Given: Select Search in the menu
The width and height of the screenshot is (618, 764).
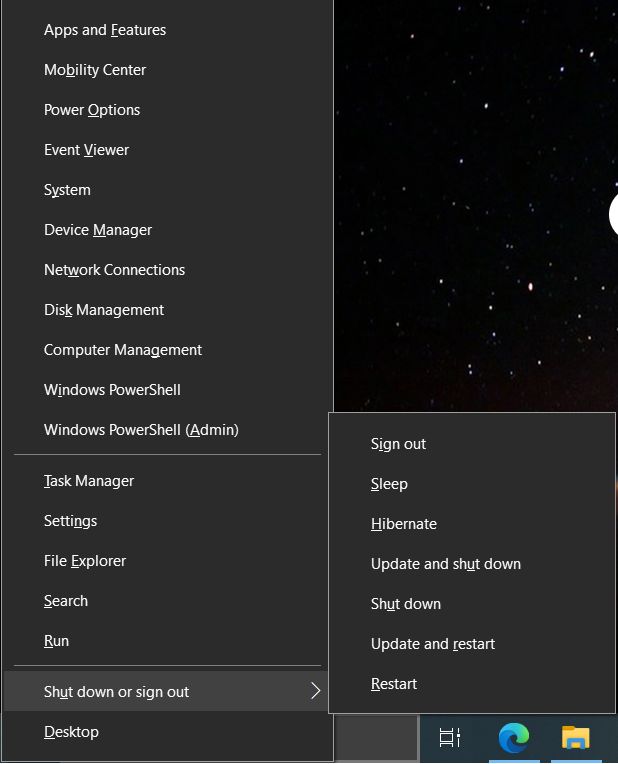Looking at the screenshot, I should tap(167, 601).
